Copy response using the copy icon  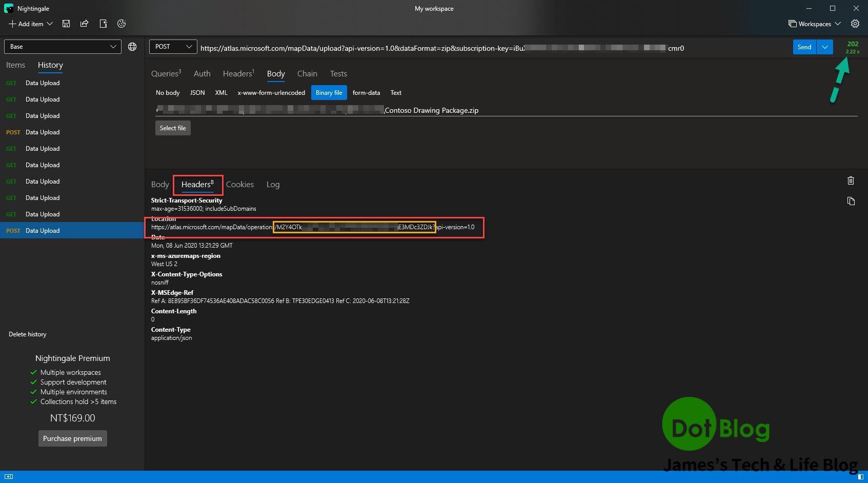851,201
